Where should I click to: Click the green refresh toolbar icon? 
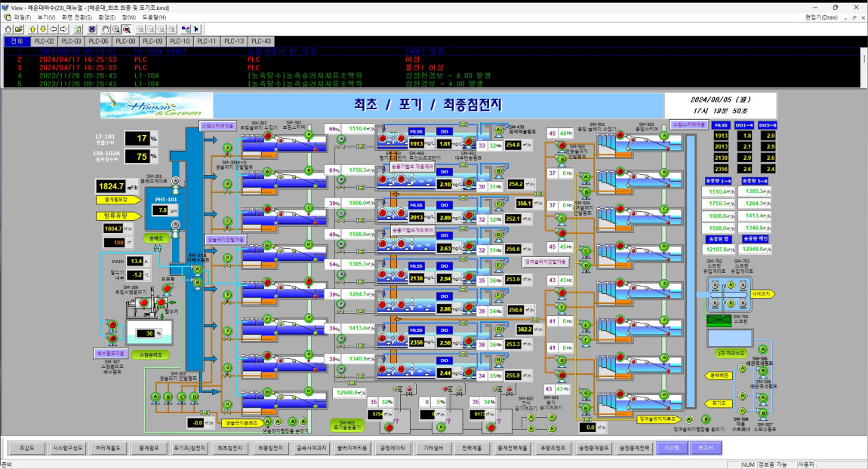(78, 29)
